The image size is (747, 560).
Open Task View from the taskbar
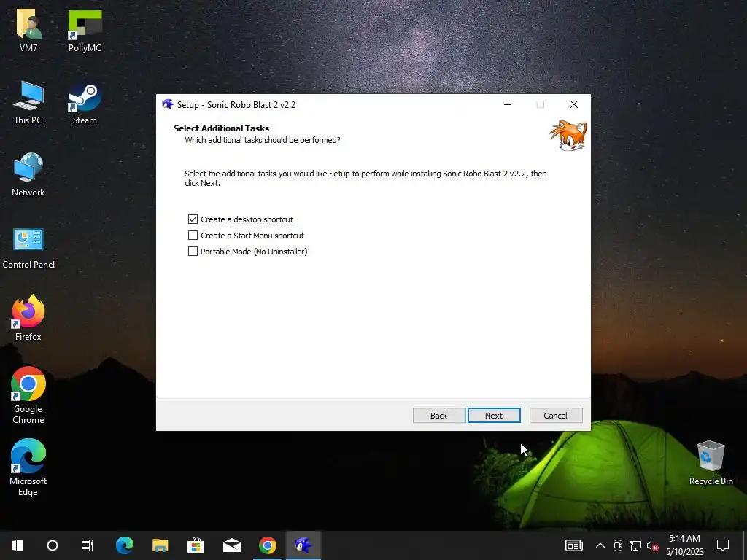tap(88, 545)
